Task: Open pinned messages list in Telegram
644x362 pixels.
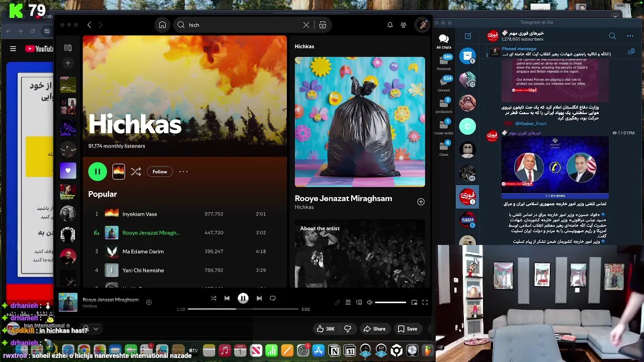Action: coord(631,51)
